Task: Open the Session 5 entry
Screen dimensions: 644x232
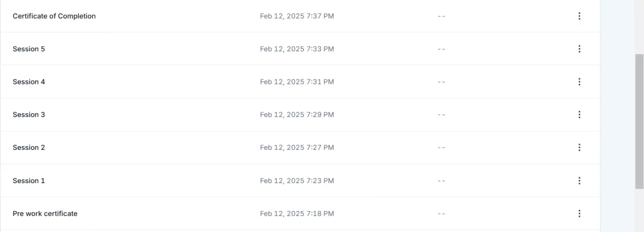Action: click(x=29, y=49)
